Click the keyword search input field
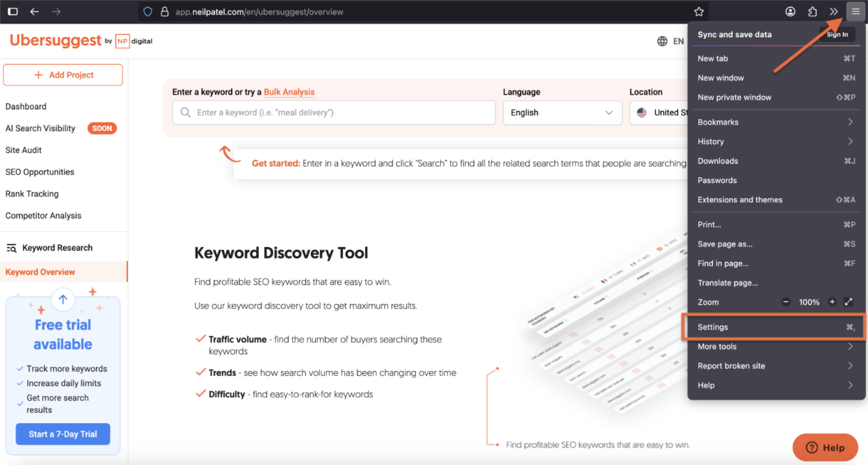 pyautogui.click(x=334, y=113)
